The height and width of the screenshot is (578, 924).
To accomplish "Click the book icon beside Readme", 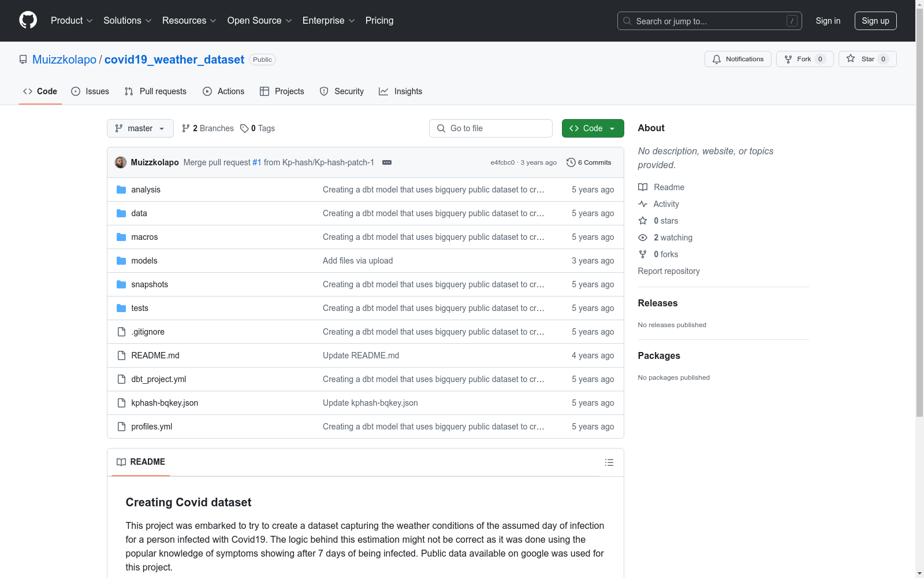I will (643, 187).
